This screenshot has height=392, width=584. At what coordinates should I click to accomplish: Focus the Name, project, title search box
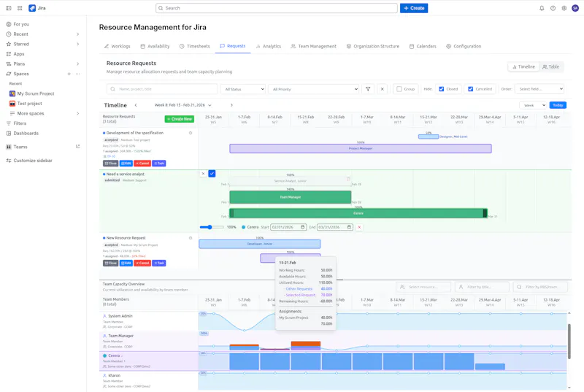point(162,89)
